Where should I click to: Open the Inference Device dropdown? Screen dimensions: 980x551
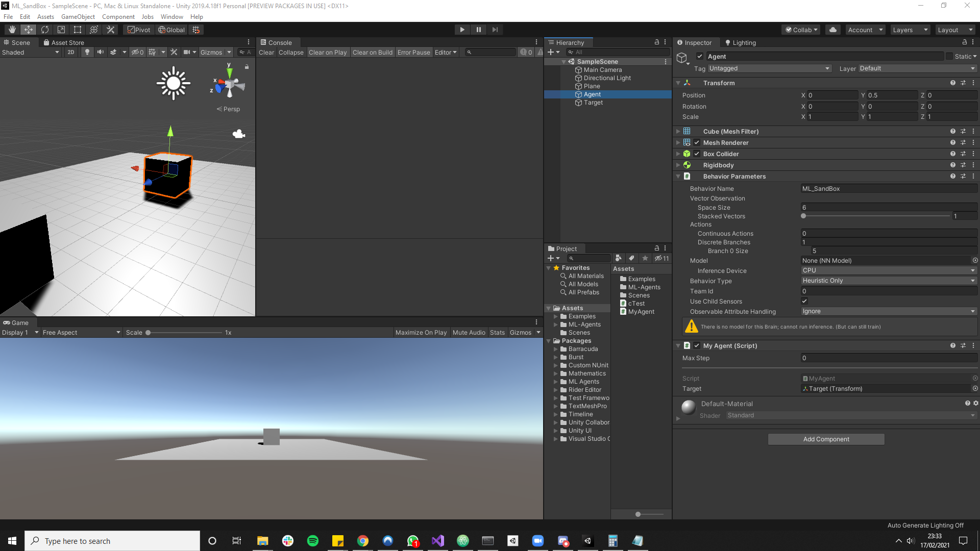point(888,270)
